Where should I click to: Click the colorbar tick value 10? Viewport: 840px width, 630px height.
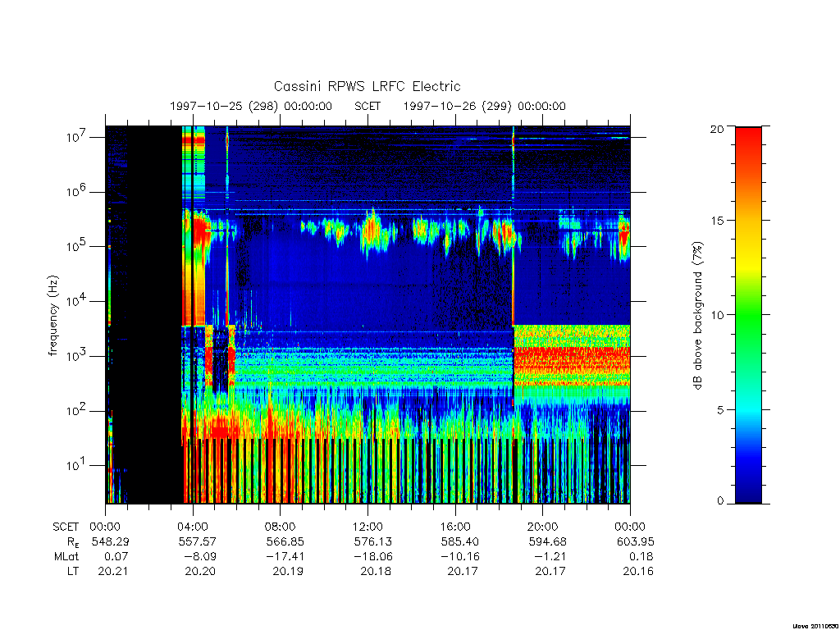(717, 315)
